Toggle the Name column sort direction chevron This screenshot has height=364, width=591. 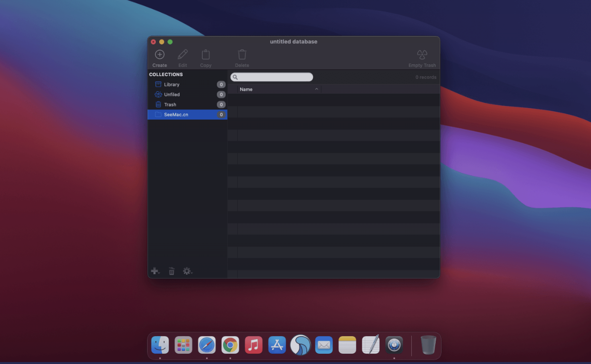(x=317, y=89)
